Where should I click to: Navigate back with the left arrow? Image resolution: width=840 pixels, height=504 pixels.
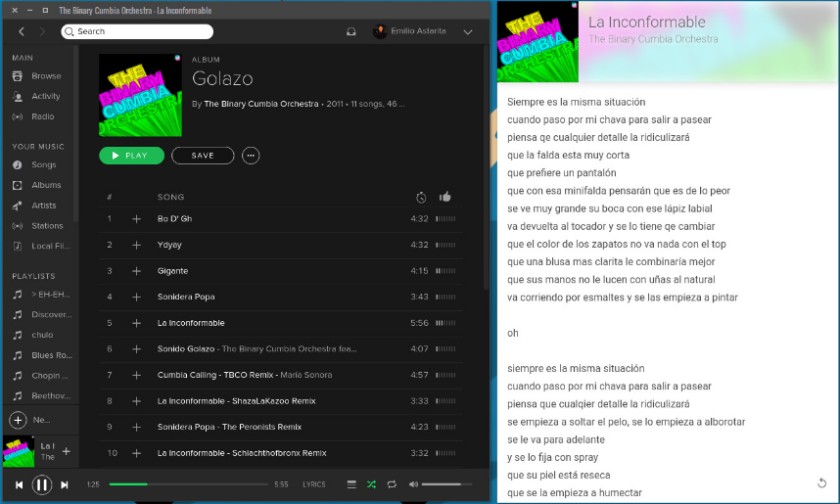[x=22, y=31]
